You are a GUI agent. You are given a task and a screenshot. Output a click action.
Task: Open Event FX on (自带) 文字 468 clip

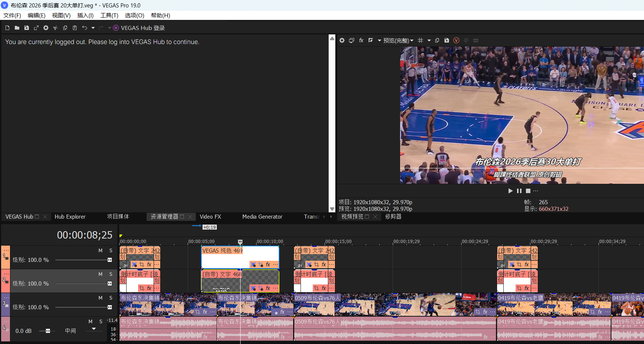[268, 288]
